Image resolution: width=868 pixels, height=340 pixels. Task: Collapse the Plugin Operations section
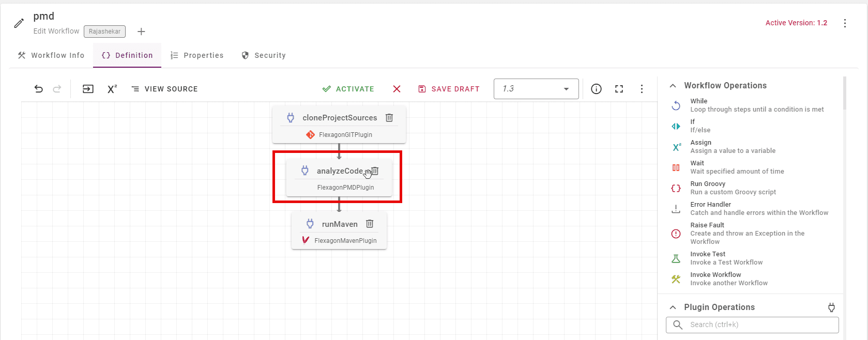[x=673, y=307]
